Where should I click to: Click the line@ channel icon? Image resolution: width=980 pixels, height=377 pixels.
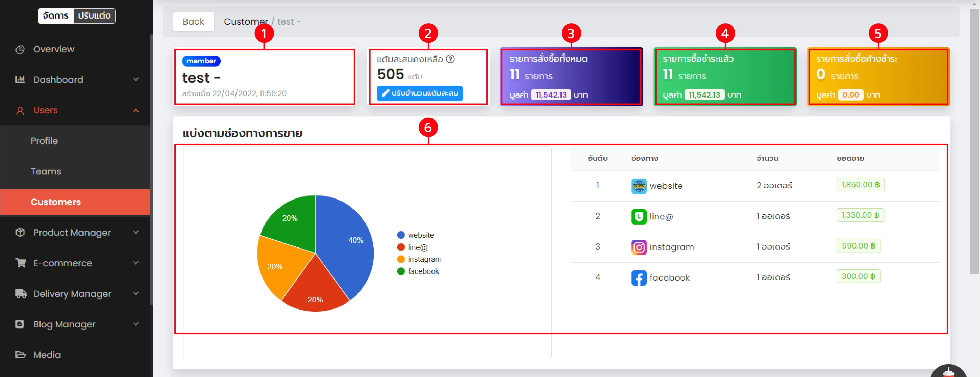[639, 217]
